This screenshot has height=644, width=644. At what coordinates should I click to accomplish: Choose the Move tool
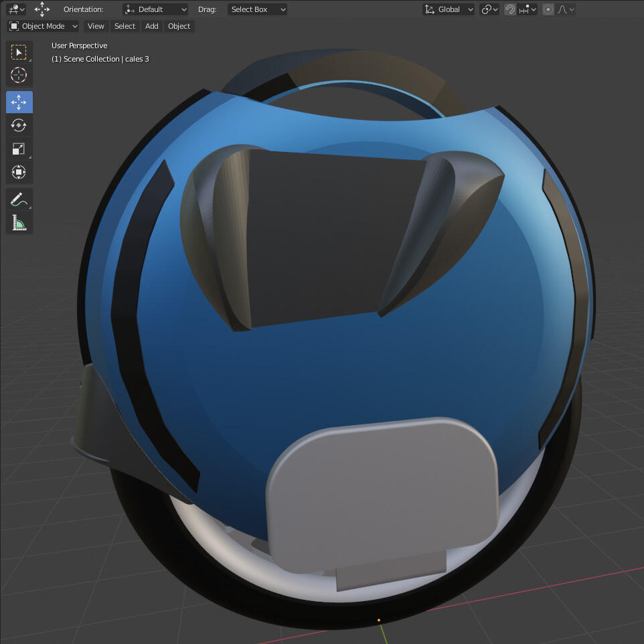[x=19, y=102]
